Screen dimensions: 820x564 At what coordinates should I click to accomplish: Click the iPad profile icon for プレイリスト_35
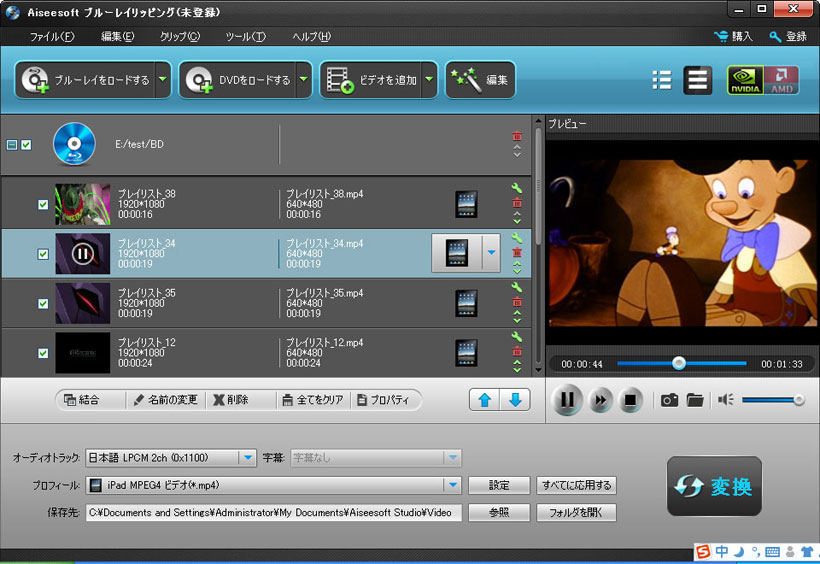[466, 303]
